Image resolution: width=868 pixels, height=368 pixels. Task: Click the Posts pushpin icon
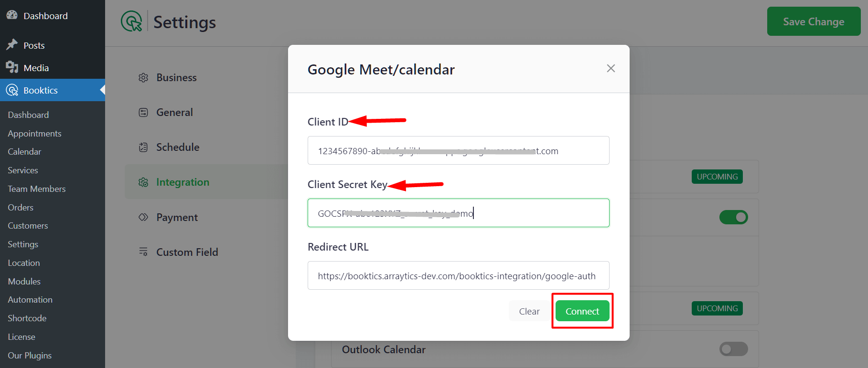tap(12, 45)
